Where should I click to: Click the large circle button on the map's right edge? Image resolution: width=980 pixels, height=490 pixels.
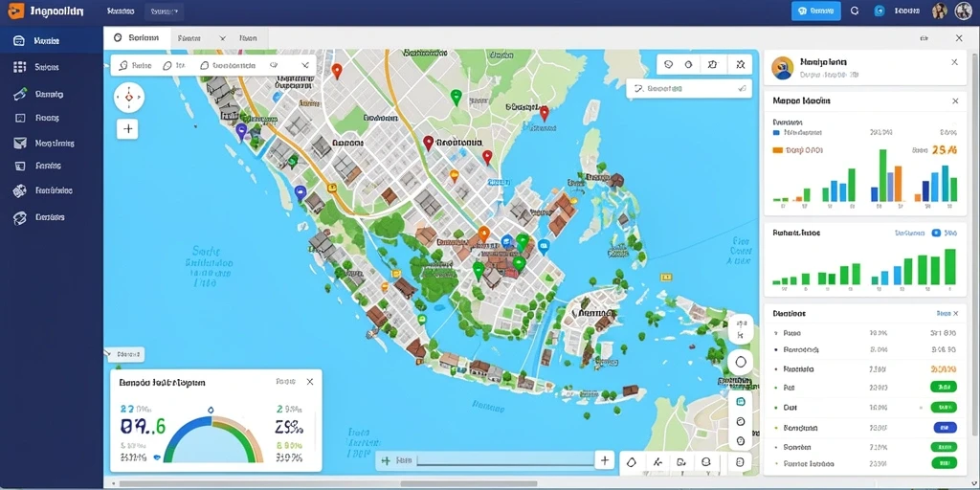pos(741,362)
